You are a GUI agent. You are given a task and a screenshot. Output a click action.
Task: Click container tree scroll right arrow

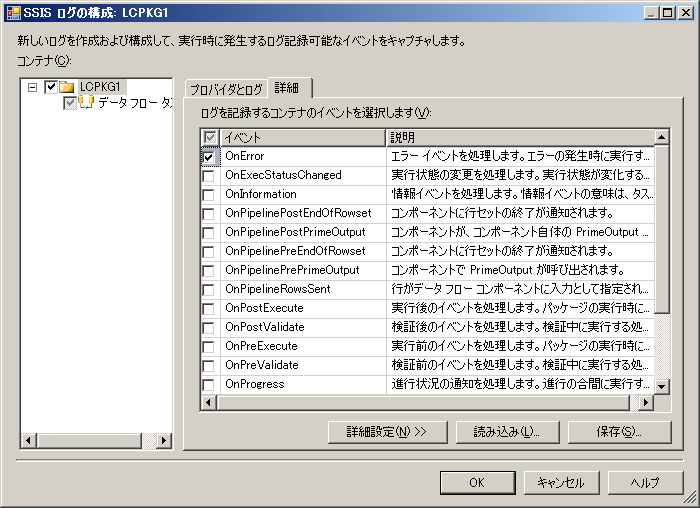[164, 441]
